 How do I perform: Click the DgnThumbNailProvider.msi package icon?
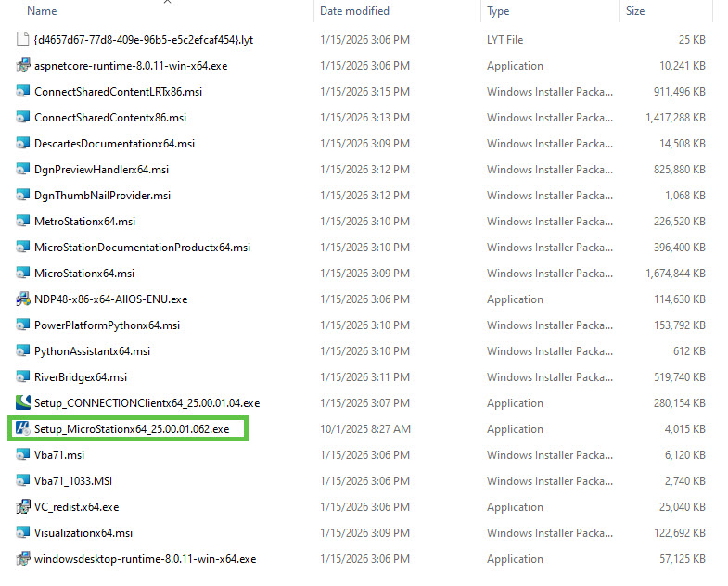pos(23,196)
